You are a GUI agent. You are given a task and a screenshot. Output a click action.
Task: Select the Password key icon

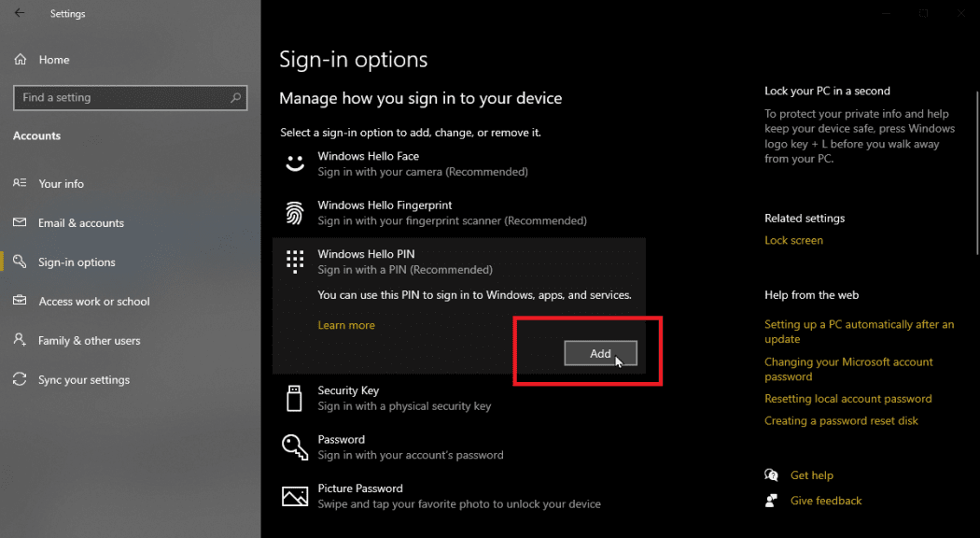point(293,446)
